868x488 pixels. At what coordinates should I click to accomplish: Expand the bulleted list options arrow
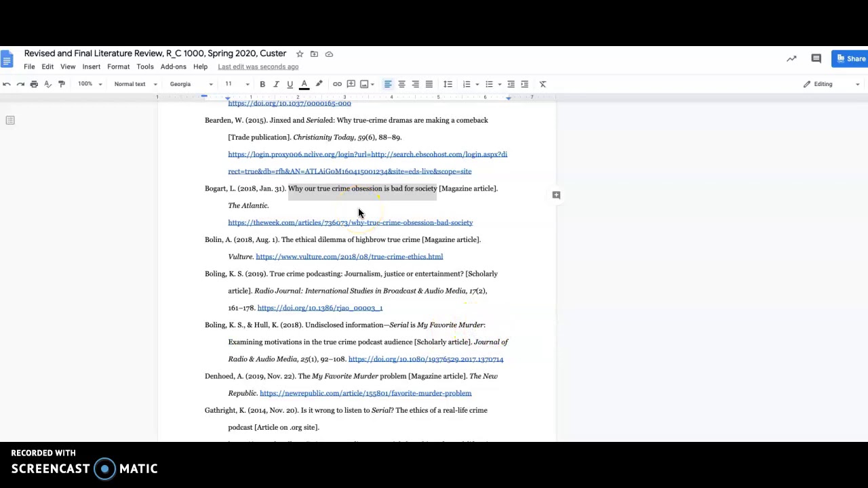click(499, 85)
